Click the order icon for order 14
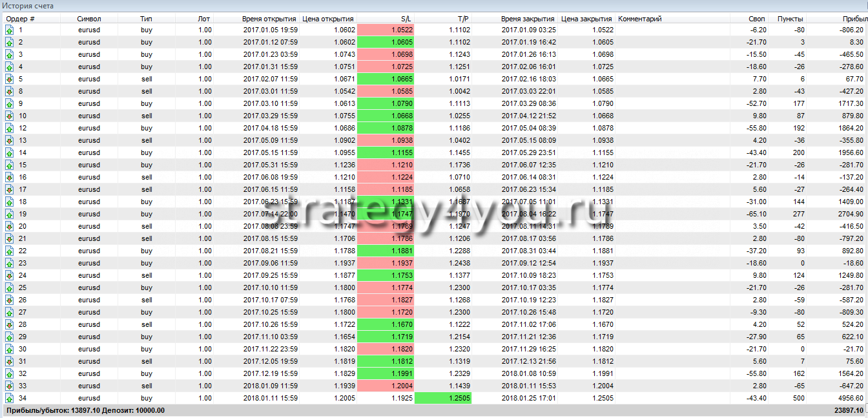The width and height of the screenshot is (868, 418). pos(10,152)
